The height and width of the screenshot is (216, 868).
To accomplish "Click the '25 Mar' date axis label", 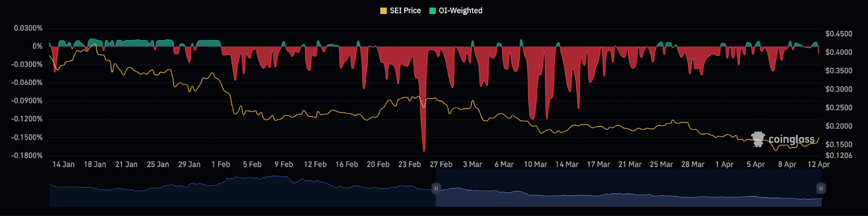I will (x=661, y=165).
